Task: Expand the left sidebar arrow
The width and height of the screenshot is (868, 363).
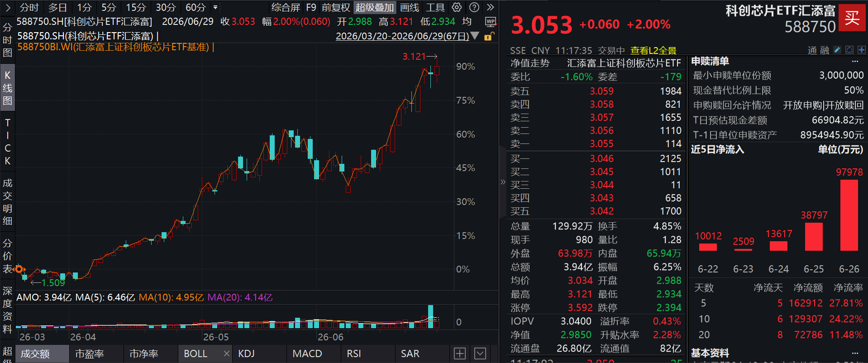Action: coord(8,7)
